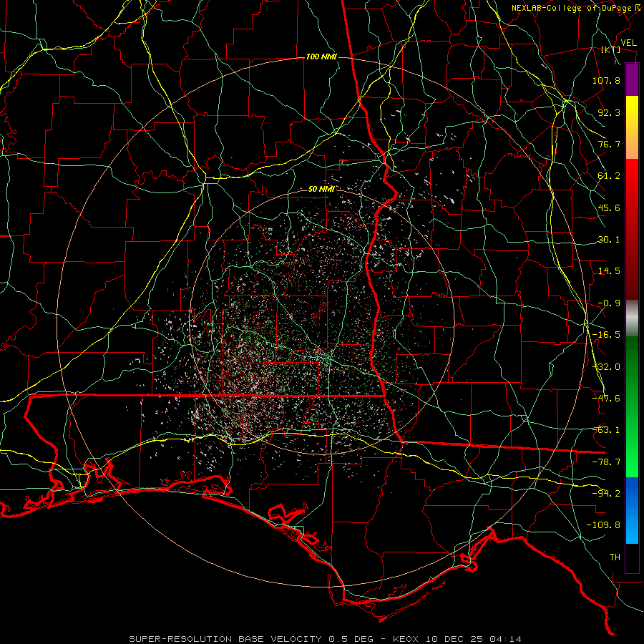Viewport: 644px width, 644px height.
Task: Click the '[KT]' units label
Action: (610, 49)
